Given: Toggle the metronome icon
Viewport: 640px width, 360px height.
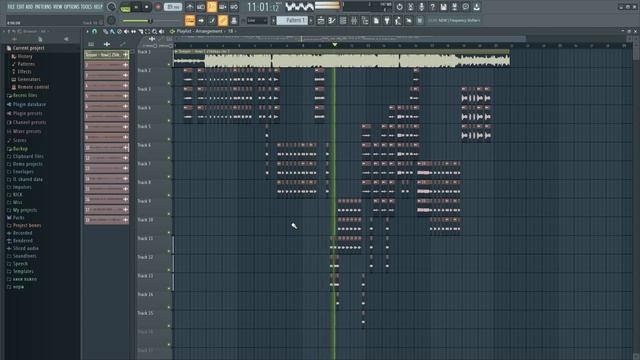Looking at the screenshot, I should (x=190, y=7).
